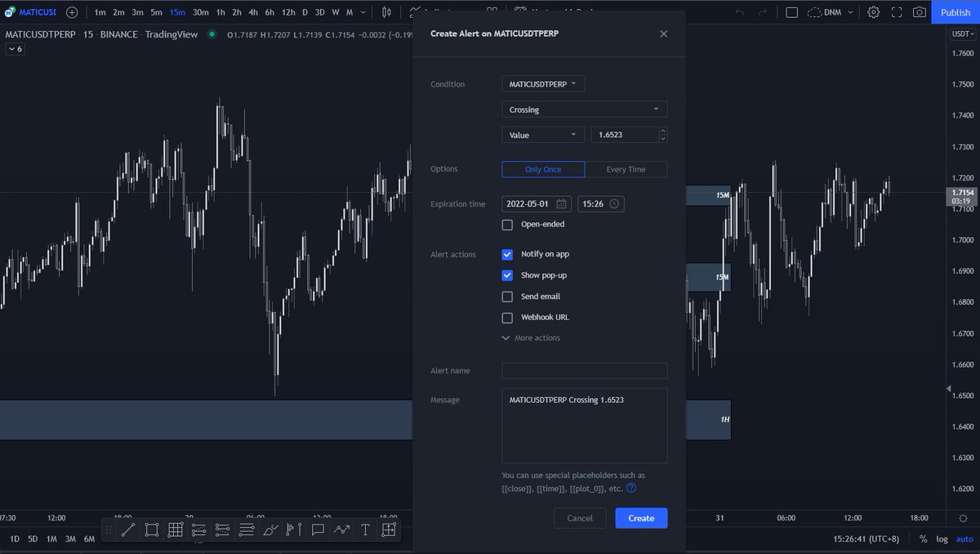The image size is (980, 554).
Task: Switch to the 5m timeframe
Action: (156, 12)
